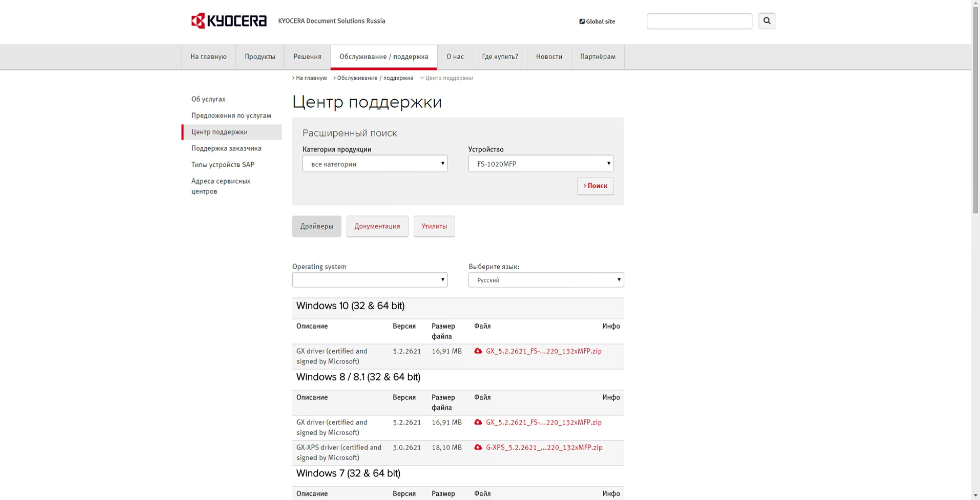
Task: Open the На главную menu item
Action: click(x=209, y=57)
